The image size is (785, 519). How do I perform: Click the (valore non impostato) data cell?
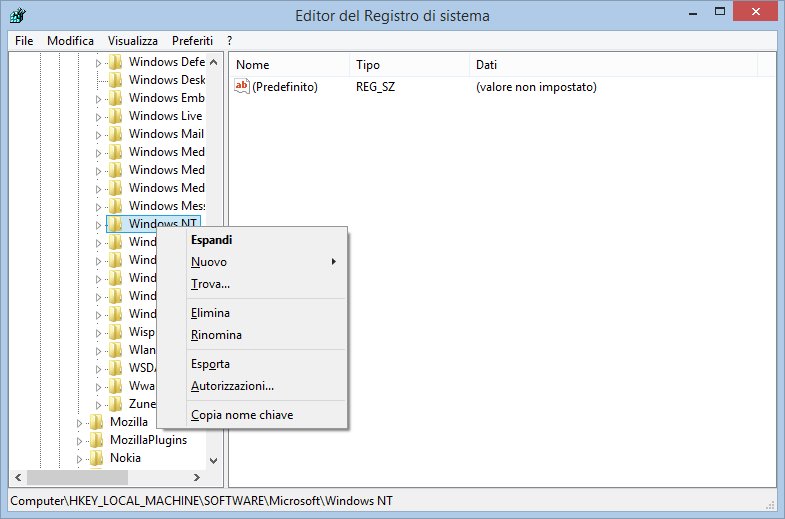(536, 87)
